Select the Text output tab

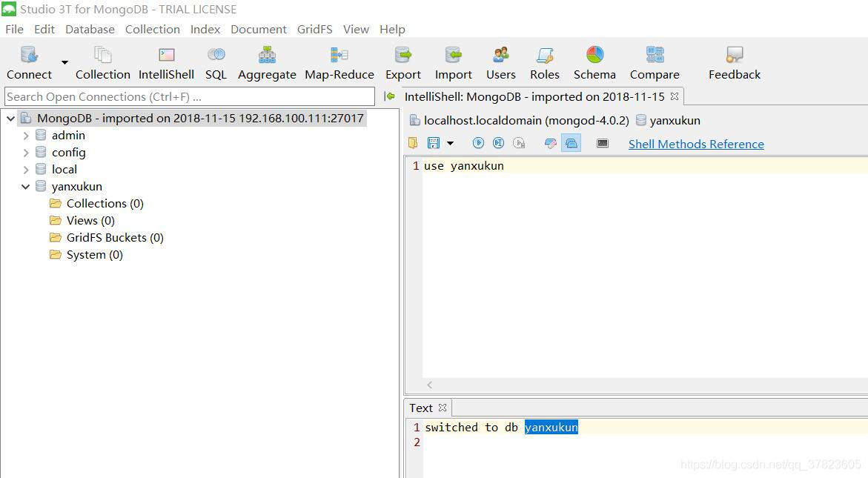pos(421,408)
